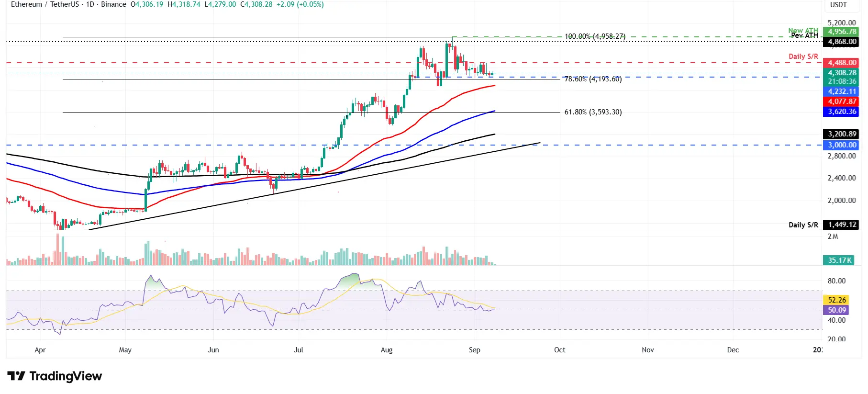Select the black 3,200.89 moving average tag
This screenshot has width=868, height=394.
coord(842,134)
